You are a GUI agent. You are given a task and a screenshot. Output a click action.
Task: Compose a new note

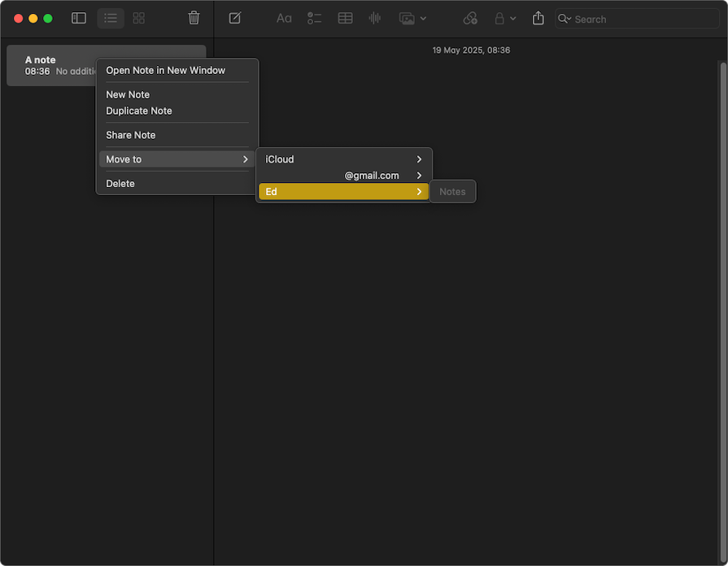coord(235,18)
